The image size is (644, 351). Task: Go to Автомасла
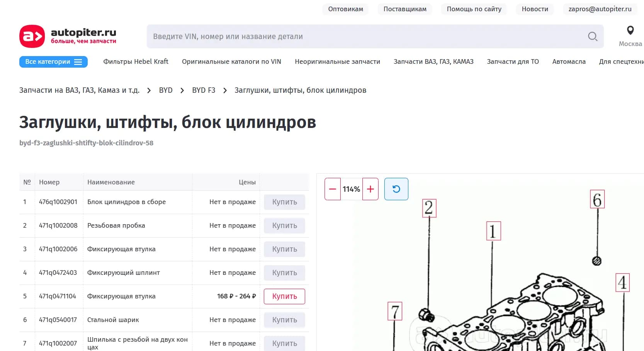[569, 61]
